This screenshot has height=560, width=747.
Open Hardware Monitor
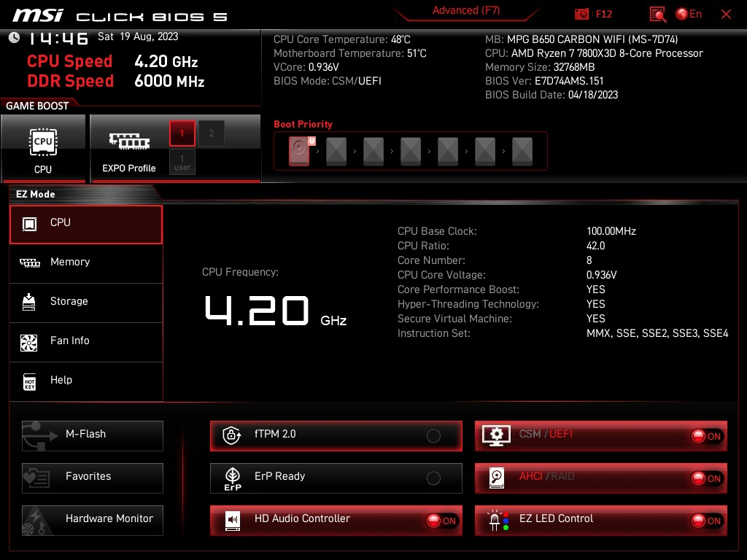click(x=93, y=521)
